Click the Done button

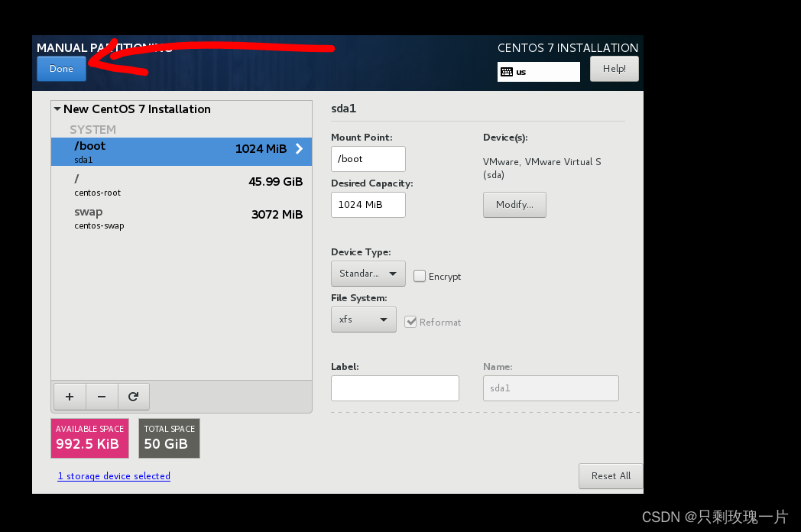(x=61, y=69)
